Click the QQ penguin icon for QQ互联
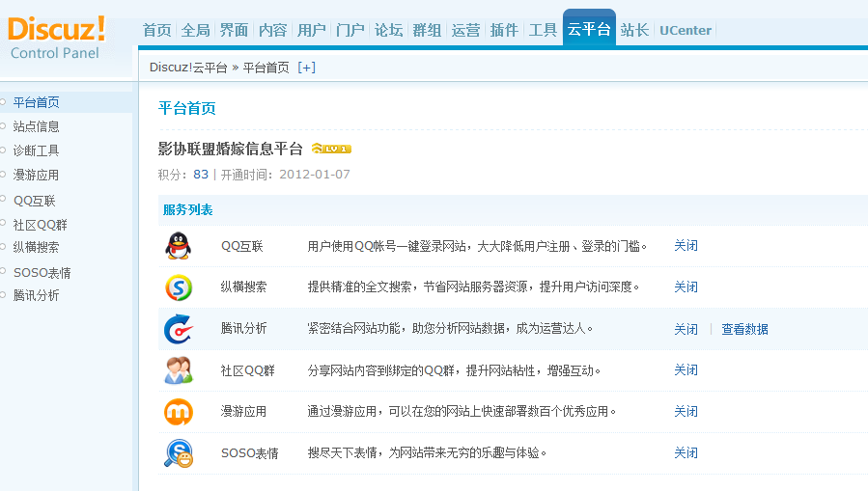The image size is (868, 491). (x=179, y=246)
